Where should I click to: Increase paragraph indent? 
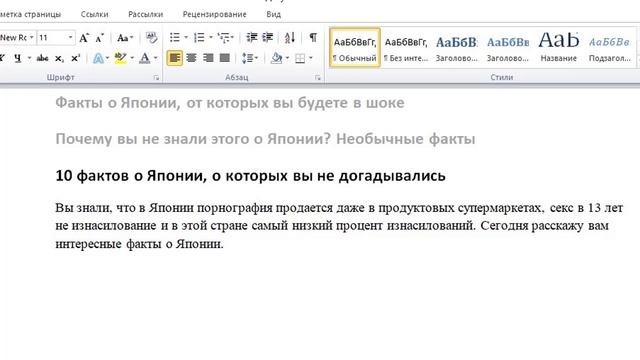pos(268,38)
